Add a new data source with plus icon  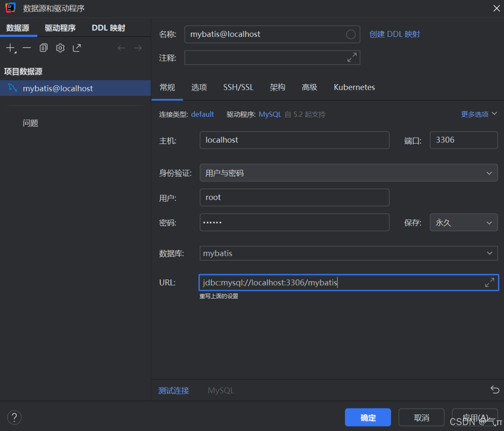click(11, 48)
